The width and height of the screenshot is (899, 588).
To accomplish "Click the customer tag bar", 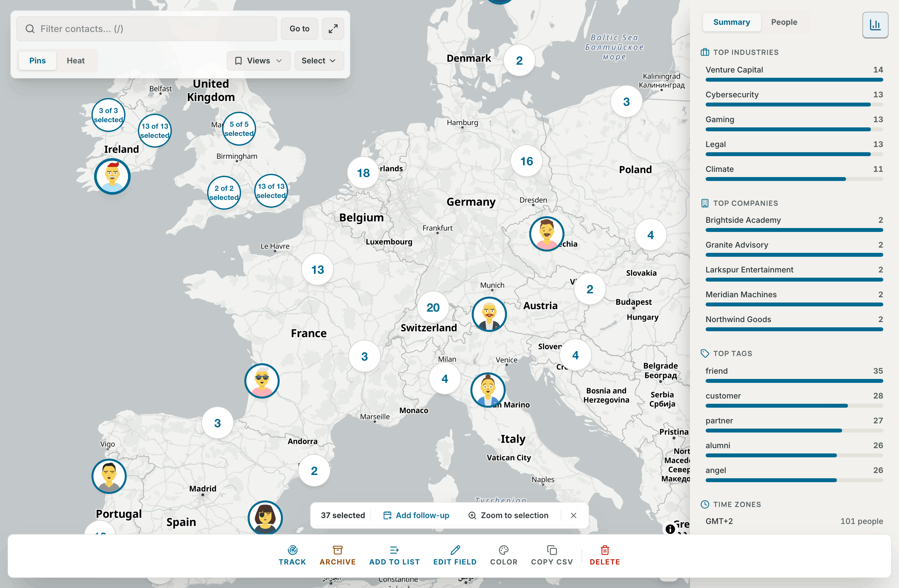I will click(794, 406).
